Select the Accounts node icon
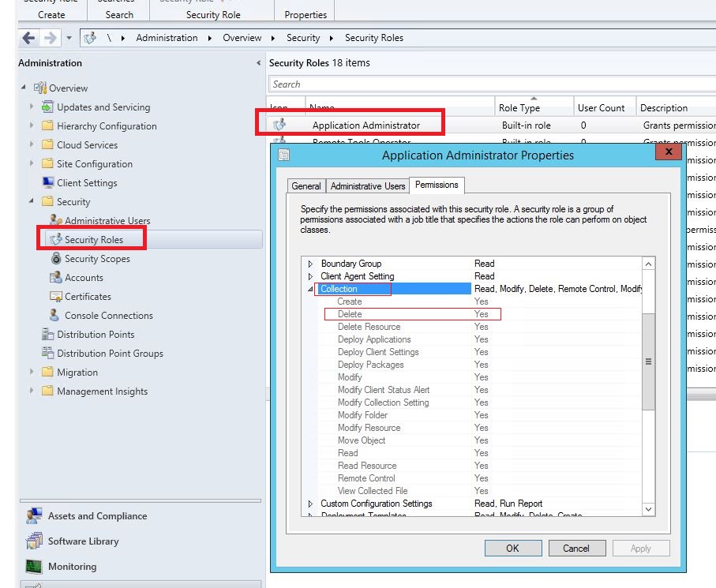716x588 pixels. coord(55,277)
